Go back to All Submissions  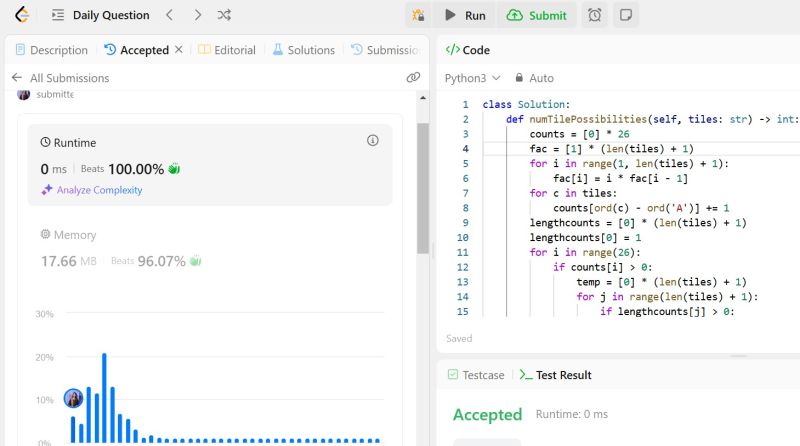pyautogui.click(x=60, y=77)
